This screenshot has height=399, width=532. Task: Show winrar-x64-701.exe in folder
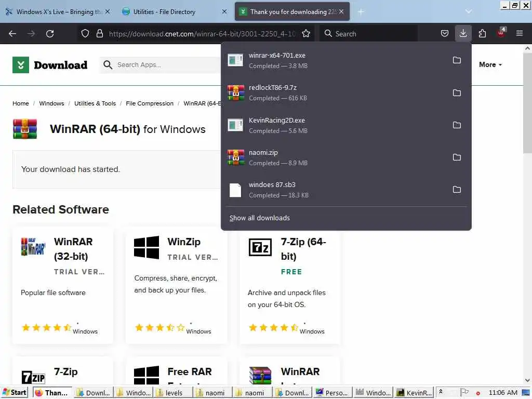[x=457, y=60]
